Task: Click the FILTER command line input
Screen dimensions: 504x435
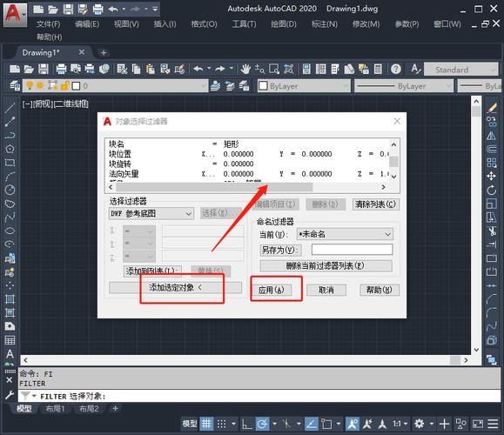Action: point(259,396)
